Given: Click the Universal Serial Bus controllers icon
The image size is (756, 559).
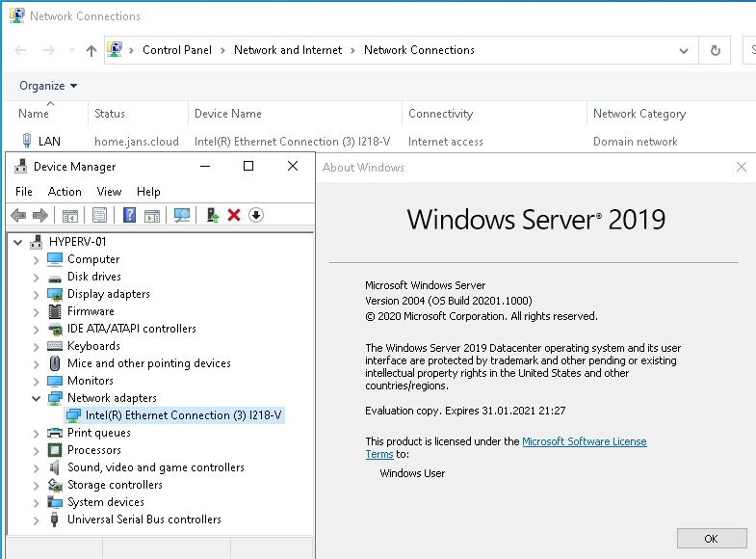Looking at the screenshot, I should [55, 519].
